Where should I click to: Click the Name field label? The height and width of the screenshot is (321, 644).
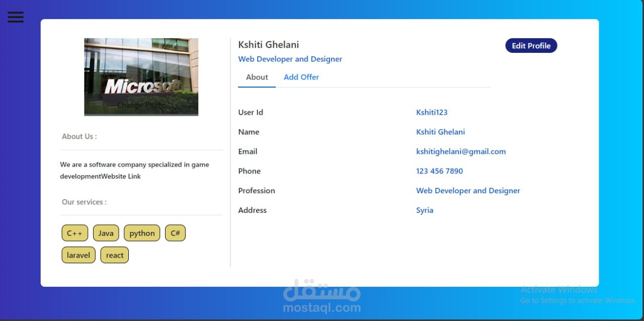[249, 132]
